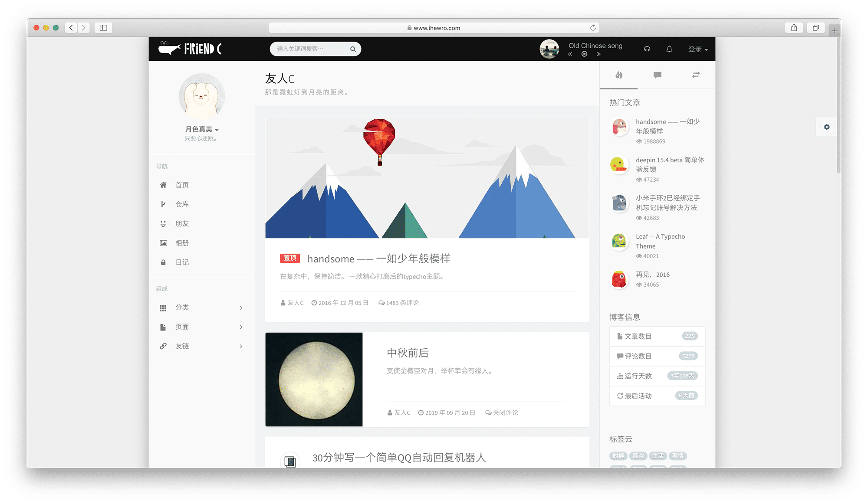Open post 30分钟写一个简单QQ自动回复机器人

coord(399,458)
